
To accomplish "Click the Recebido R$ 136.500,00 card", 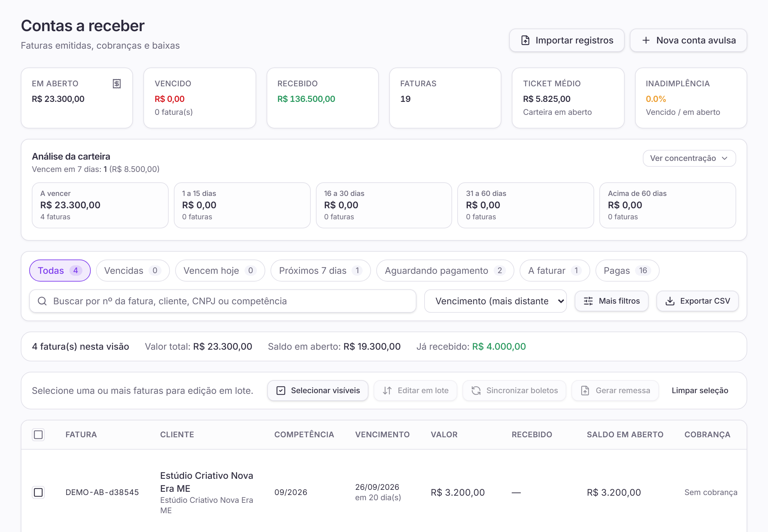I will tap(322, 98).
